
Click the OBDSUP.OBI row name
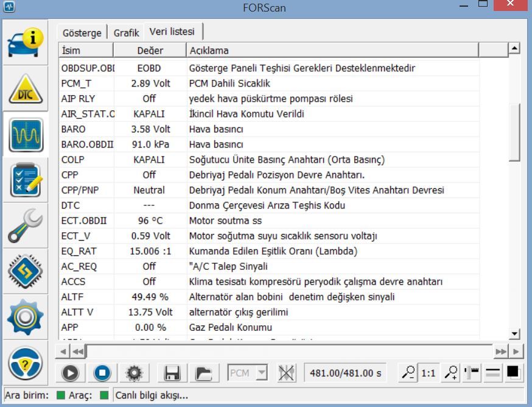pos(88,68)
